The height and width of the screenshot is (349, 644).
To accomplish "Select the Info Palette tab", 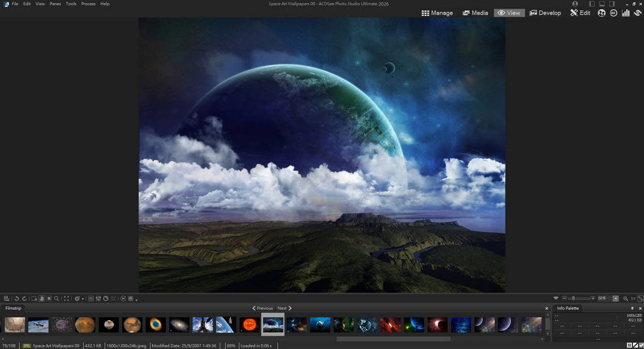I will click(x=568, y=308).
